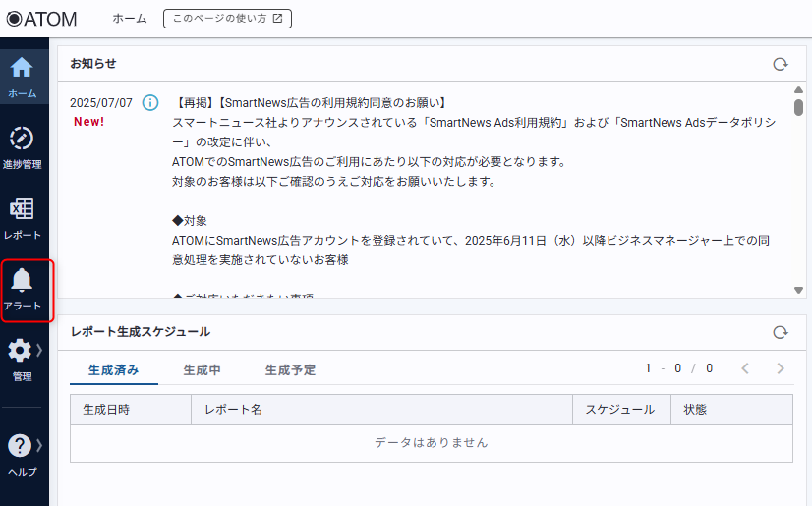Go to the previous page of reports
The width and height of the screenshot is (812, 506).
coord(745,368)
